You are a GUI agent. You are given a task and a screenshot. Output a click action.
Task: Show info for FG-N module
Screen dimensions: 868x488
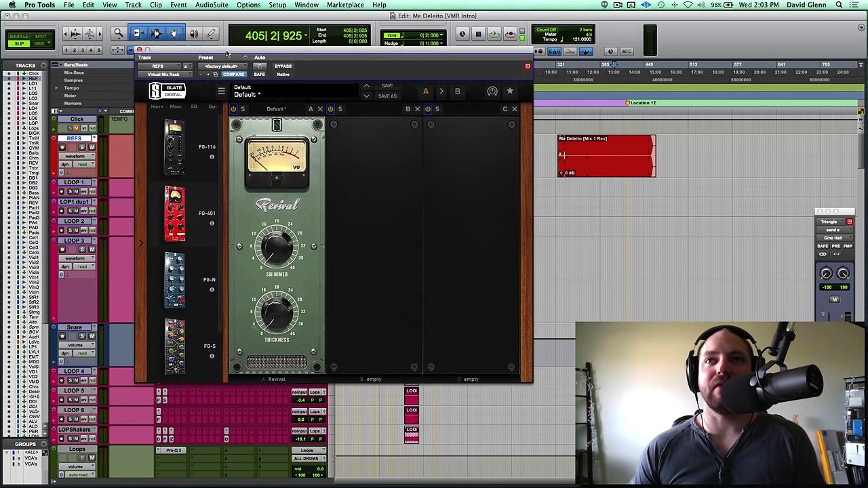[212, 289]
